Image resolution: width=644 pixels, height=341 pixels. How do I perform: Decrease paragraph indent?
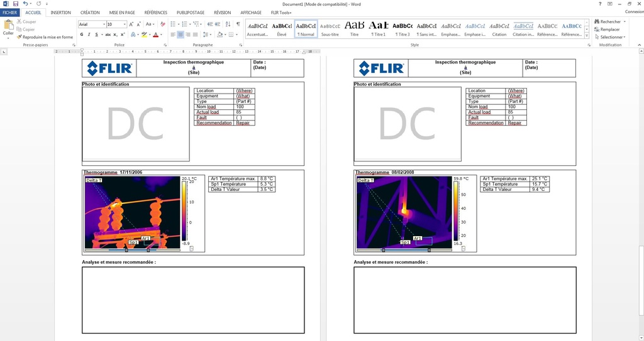[210, 24]
